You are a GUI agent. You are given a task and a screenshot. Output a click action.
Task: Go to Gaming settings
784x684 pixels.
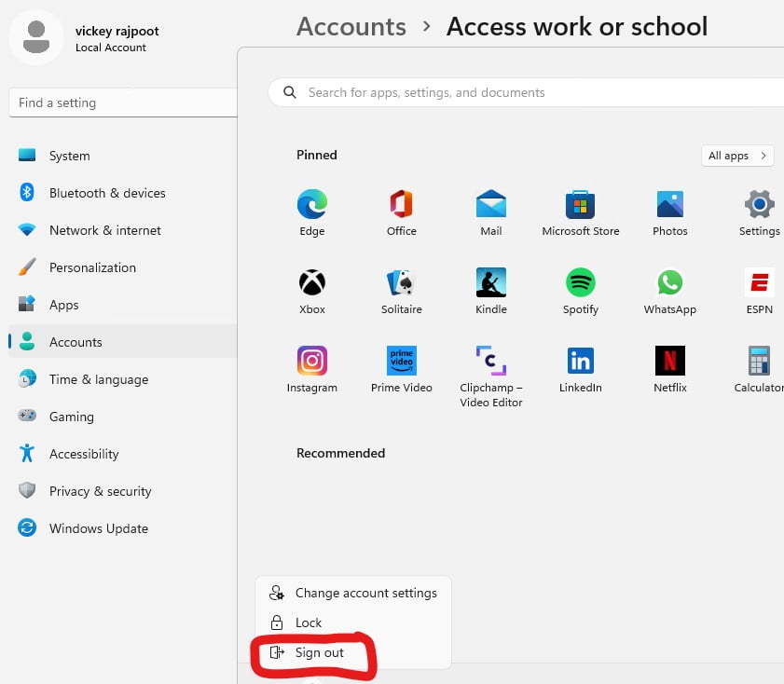[x=122, y=417]
